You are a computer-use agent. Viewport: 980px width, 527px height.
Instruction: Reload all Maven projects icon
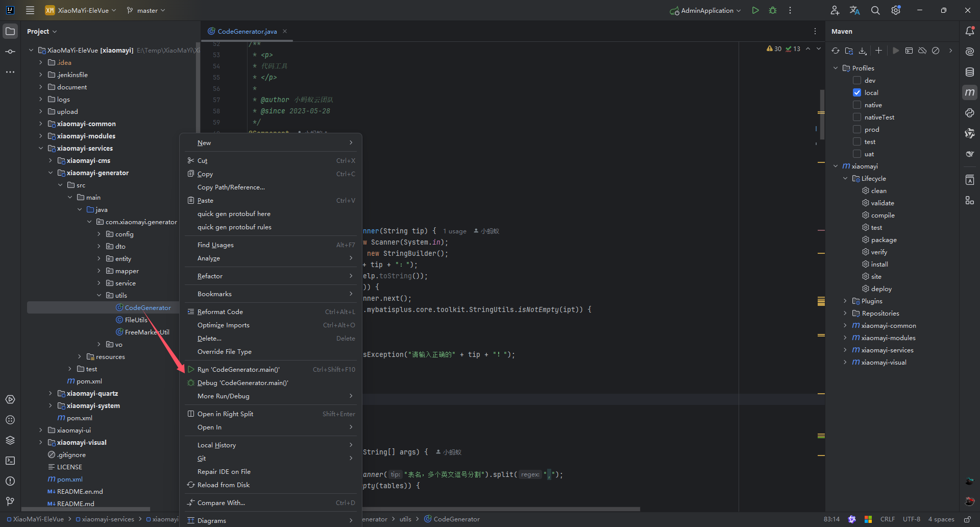coord(835,51)
